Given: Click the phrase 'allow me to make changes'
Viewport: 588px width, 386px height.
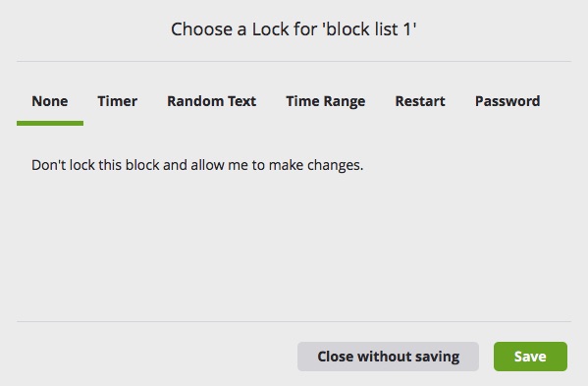Looking at the screenshot, I should pyautogui.click(x=277, y=165).
